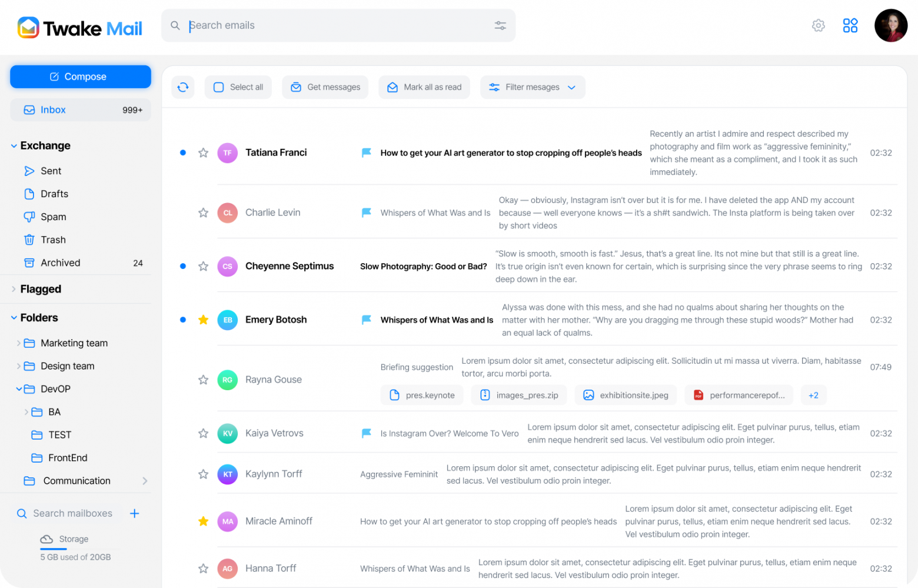Click the search mailboxes magnifier icon
Image resolution: width=918 pixels, height=588 pixels.
pos(22,513)
